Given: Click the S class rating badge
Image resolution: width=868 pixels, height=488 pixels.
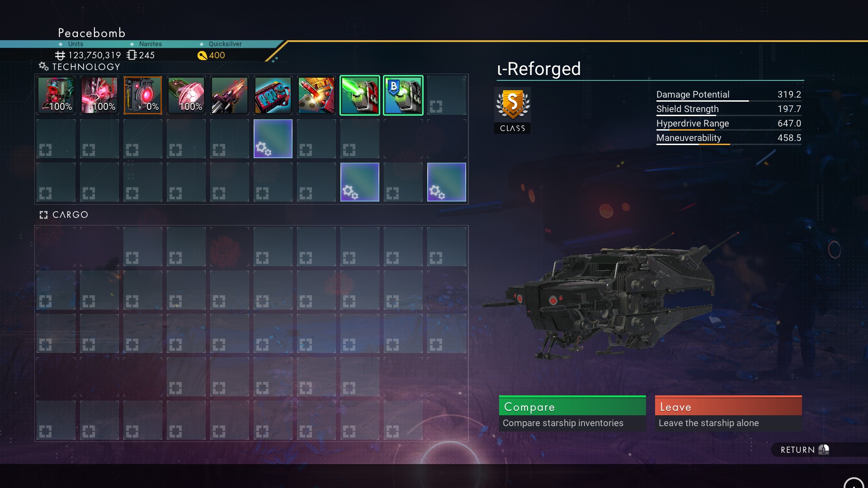Looking at the screenshot, I should pos(512,110).
